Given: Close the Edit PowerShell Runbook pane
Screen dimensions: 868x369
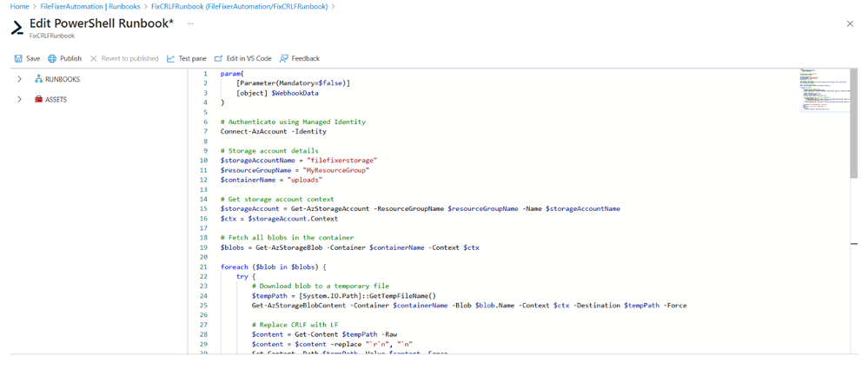Looking at the screenshot, I should pos(851,23).
